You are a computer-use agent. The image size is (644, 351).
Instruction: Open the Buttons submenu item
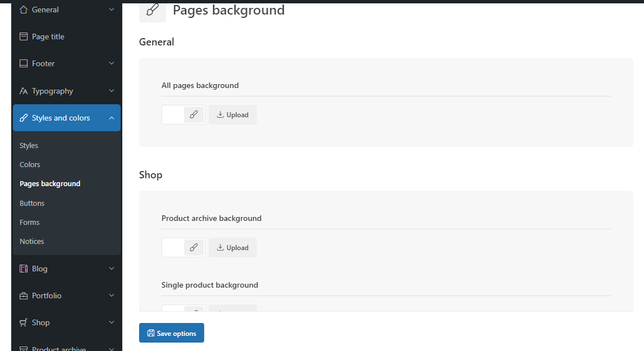coord(32,203)
